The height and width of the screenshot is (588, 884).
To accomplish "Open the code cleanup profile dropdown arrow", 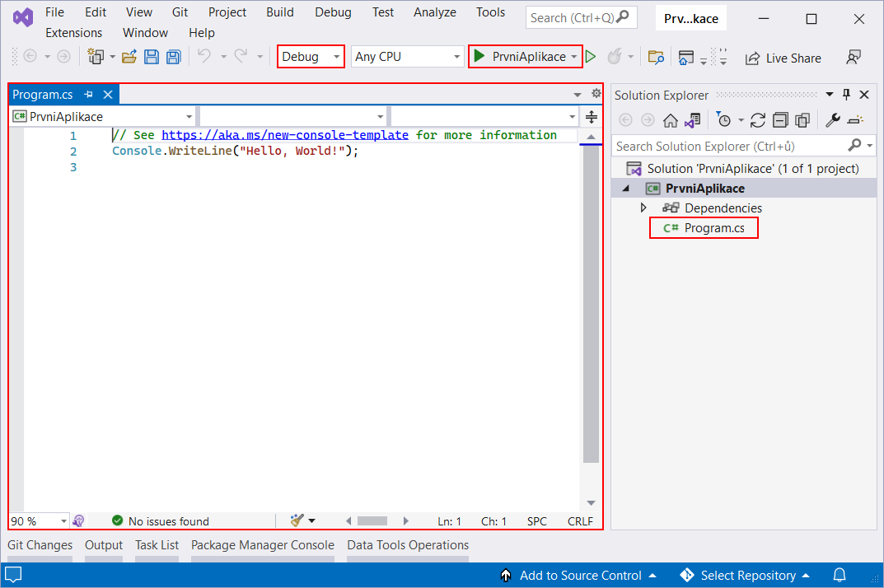I will 311,520.
